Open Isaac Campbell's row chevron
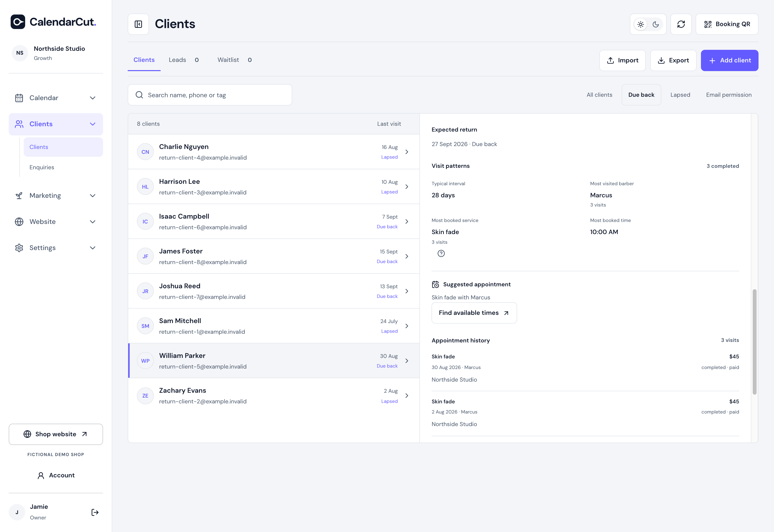This screenshot has width=774, height=532. (x=407, y=222)
